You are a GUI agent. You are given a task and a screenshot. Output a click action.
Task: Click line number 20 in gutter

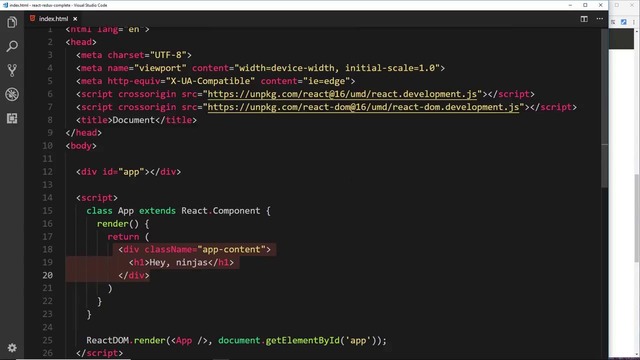[x=47, y=275]
